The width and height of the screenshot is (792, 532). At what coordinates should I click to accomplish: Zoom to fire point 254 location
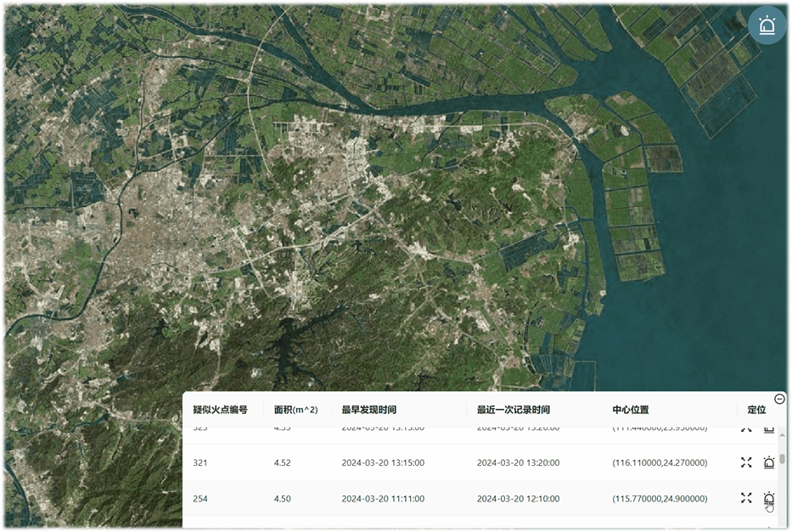[x=746, y=498]
